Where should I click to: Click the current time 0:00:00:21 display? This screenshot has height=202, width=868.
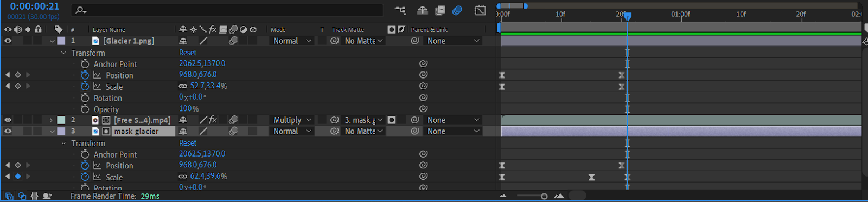[x=35, y=6]
